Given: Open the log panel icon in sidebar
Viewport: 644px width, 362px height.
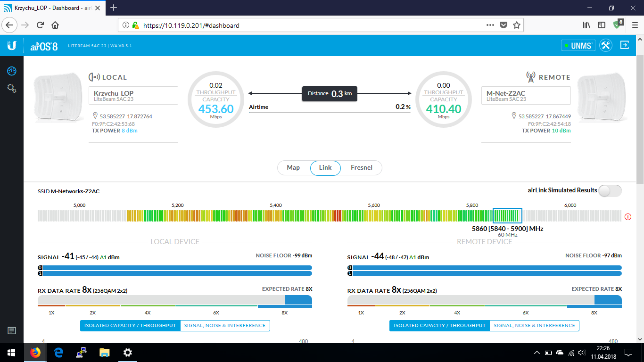Looking at the screenshot, I should pyautogui.click(x=12, y=331).
